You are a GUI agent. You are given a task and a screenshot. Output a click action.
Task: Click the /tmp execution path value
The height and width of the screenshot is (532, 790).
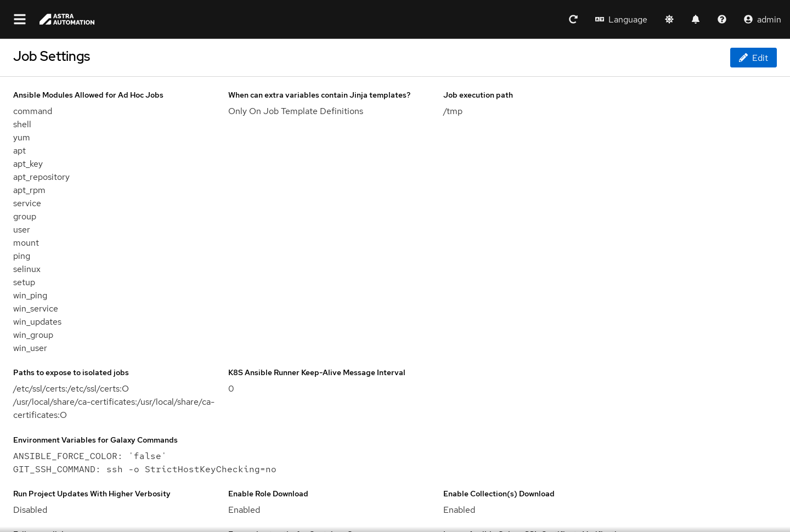click(x=453, y=111)
